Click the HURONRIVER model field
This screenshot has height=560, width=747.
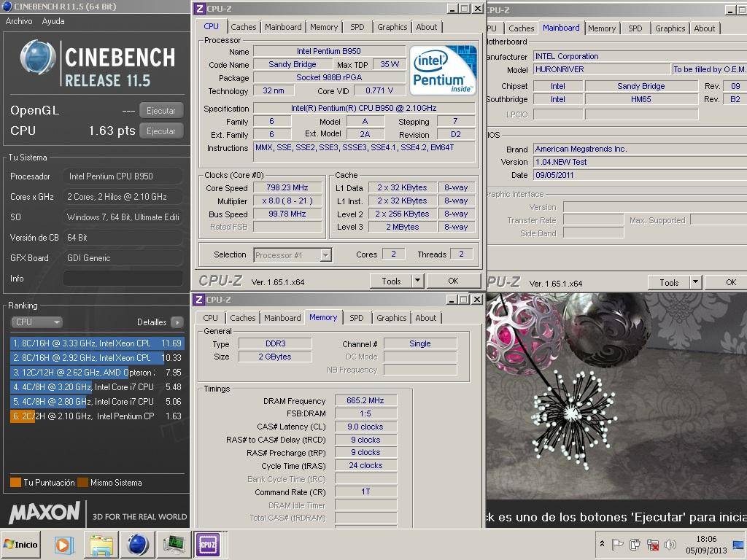(x=601, y=69)
